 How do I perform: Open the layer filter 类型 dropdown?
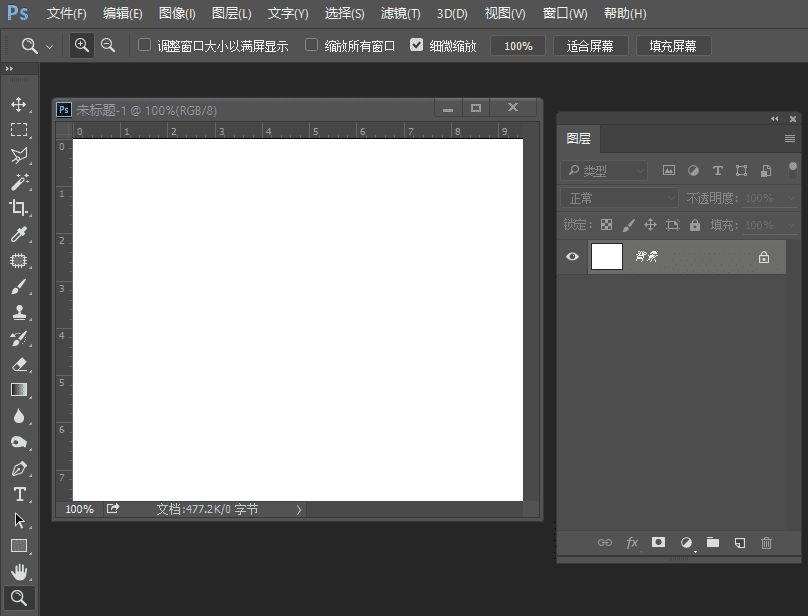click(x=604, y=171)
